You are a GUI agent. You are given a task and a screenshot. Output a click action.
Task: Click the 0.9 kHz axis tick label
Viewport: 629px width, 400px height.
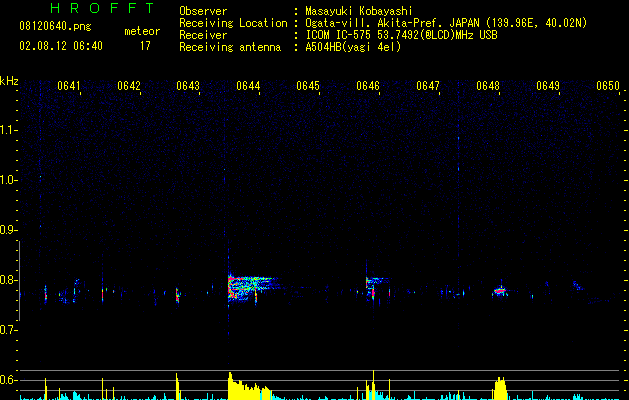tap(8, 230)
